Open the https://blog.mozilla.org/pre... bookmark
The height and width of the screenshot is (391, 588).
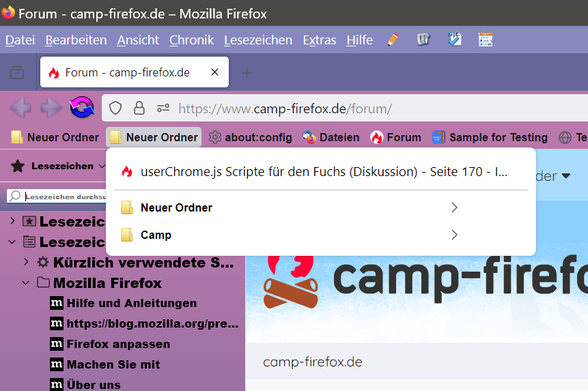click(144, 323)
